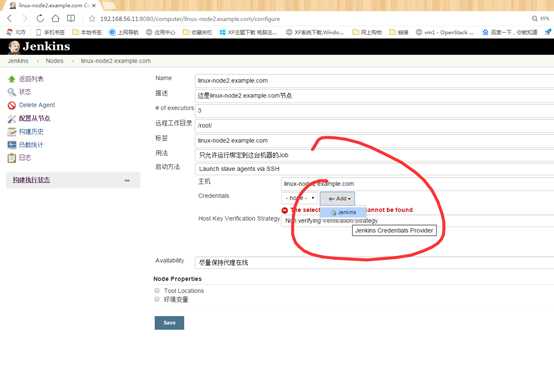Click the description input field
The image size is (554, 379).
(x=374, y=95)
